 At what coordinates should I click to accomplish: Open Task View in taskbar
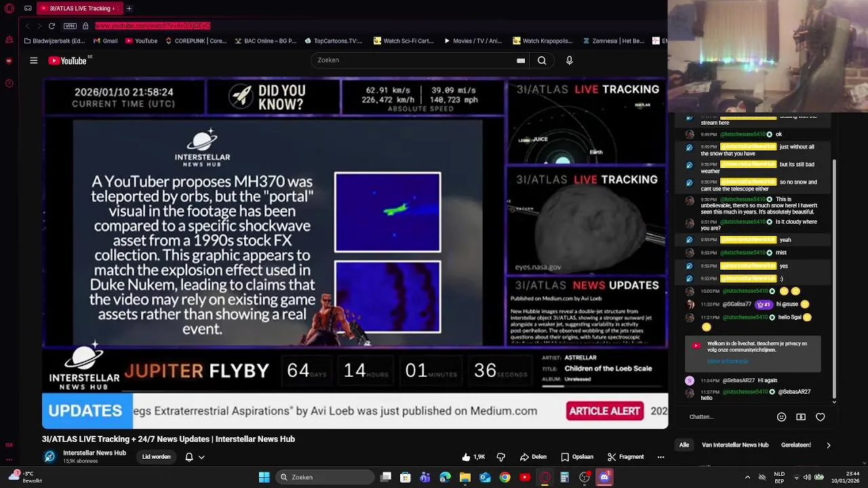coord(386,477)
